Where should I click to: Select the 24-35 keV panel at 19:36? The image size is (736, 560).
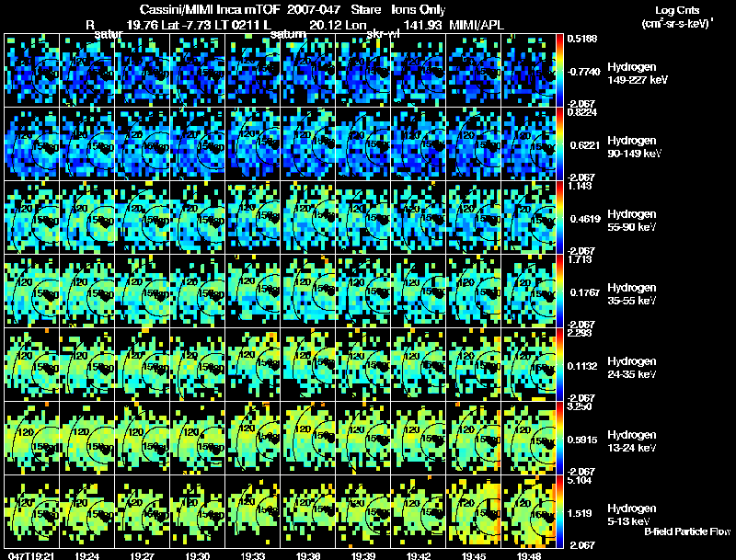pyautogui.click(x=308, y=365)
